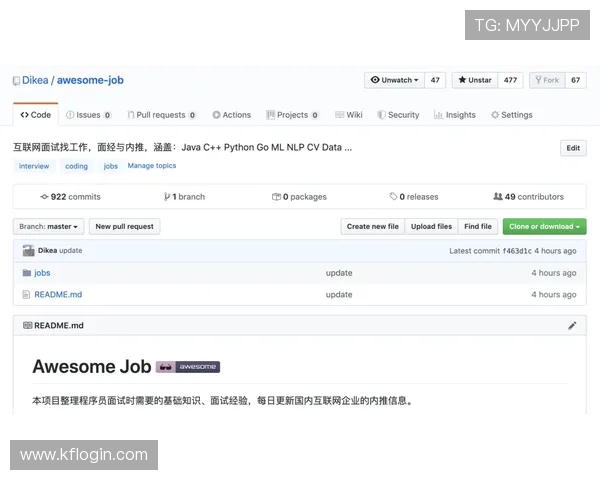Expand the Branch: master selector
The image size is (600, 480).
click(48, 227)
